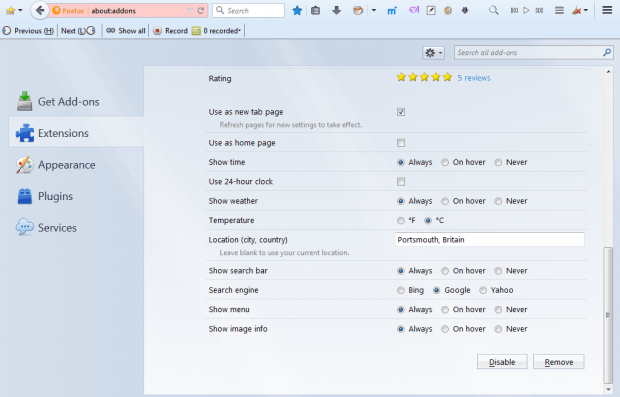620x397 pixels.
Task: Click the Show all link-chain button
Action: (126, 30)
